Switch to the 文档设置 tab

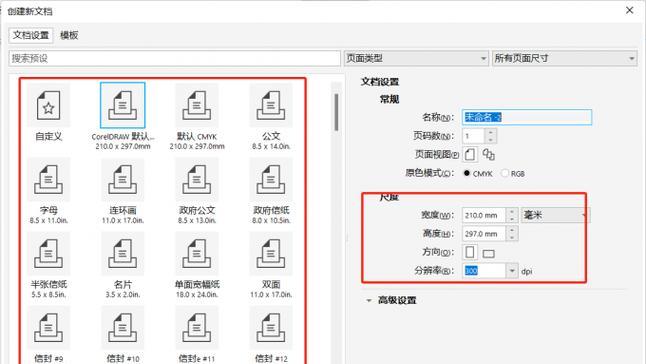coord(31,35)
